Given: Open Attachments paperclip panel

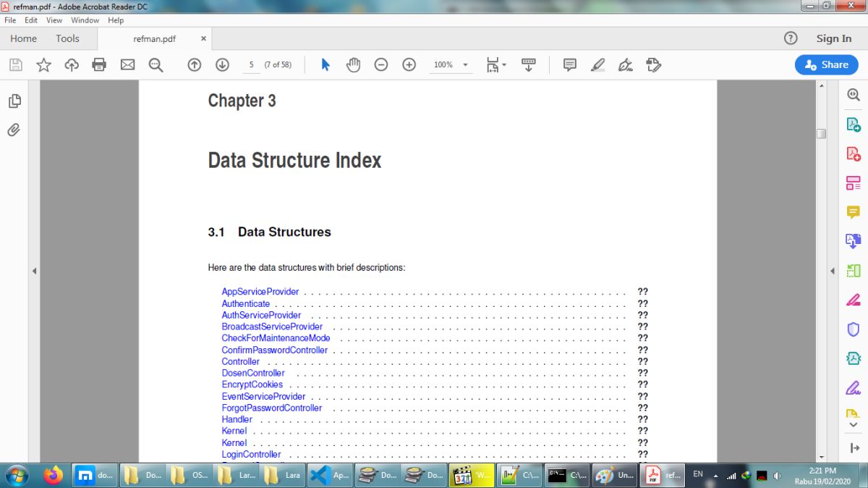Looking at the screenshot, I should click(14, 130).
